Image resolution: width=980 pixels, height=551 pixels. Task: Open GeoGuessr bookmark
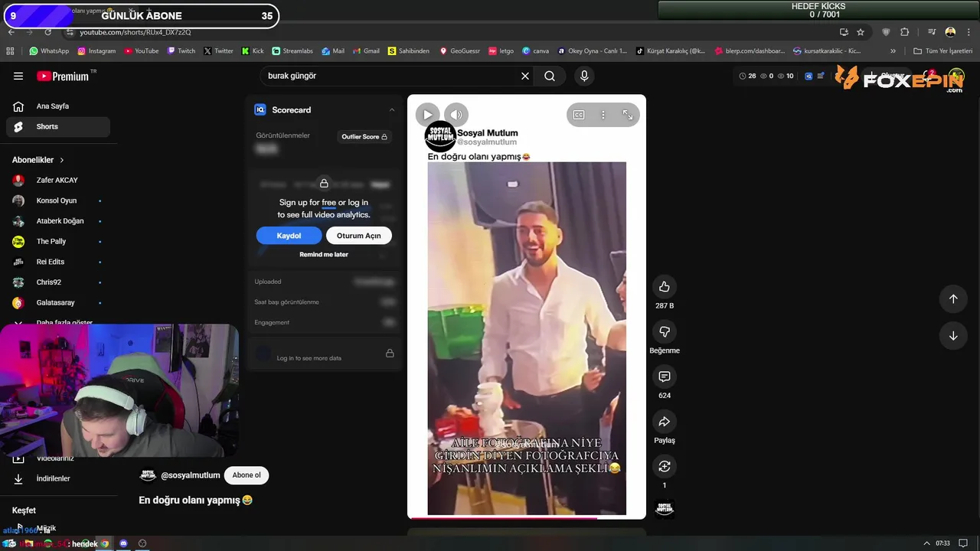point(459,51)
